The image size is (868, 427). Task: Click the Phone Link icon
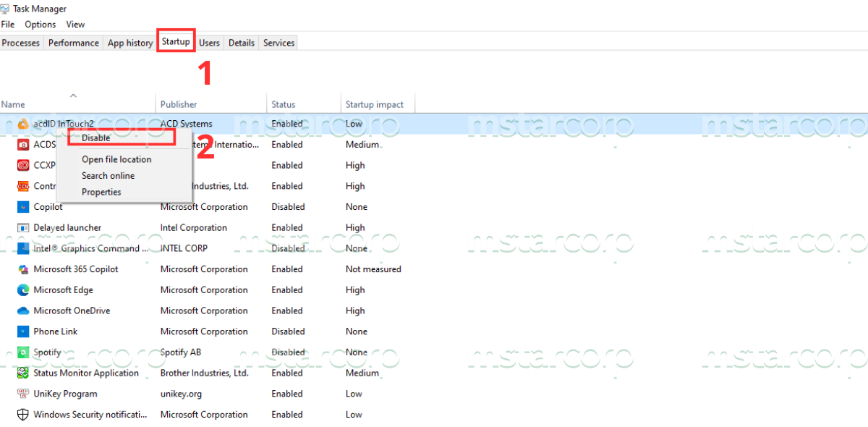(22, 331)
